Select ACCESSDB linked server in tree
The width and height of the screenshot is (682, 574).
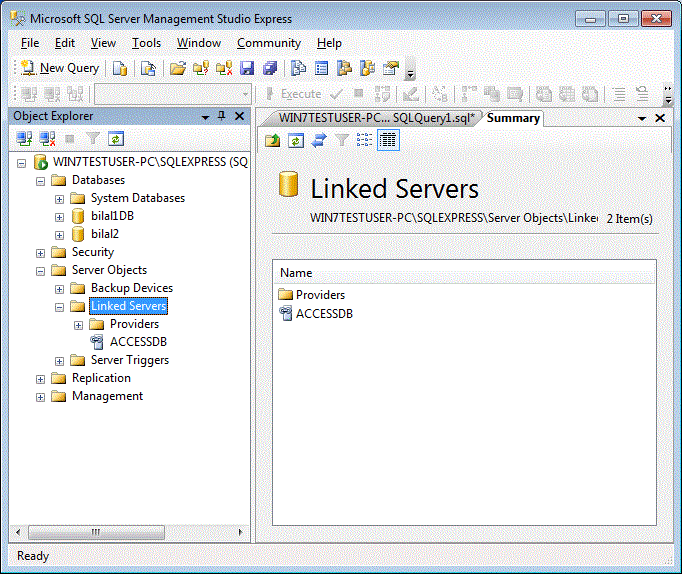point(138,342)
